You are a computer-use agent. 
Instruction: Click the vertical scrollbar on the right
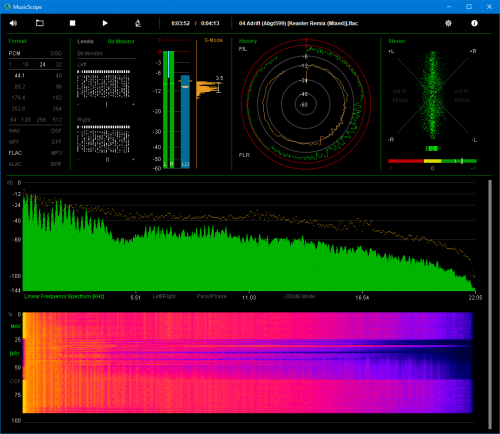coord(490,304)
